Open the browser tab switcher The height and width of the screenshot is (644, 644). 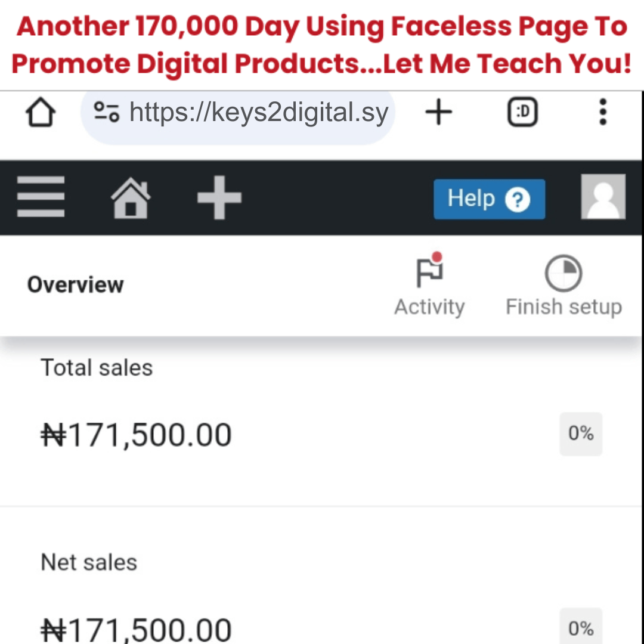point(522,112)
